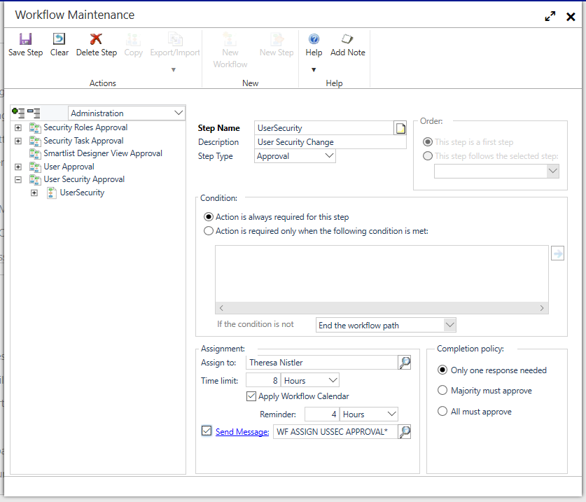Image resolution: width=586 pixels, height=502 pixels.
Task: Choose Majority must approve
Action: [x=442, y=390]
